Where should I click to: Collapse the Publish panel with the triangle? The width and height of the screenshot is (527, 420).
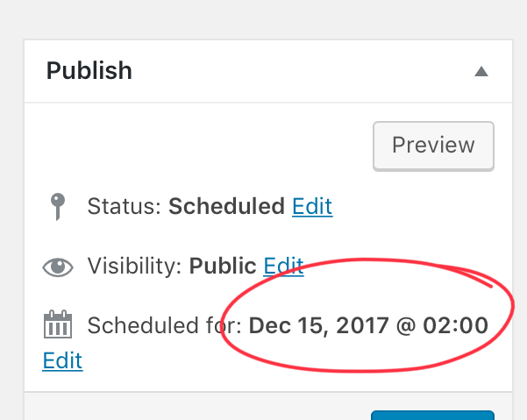point(481,72)
